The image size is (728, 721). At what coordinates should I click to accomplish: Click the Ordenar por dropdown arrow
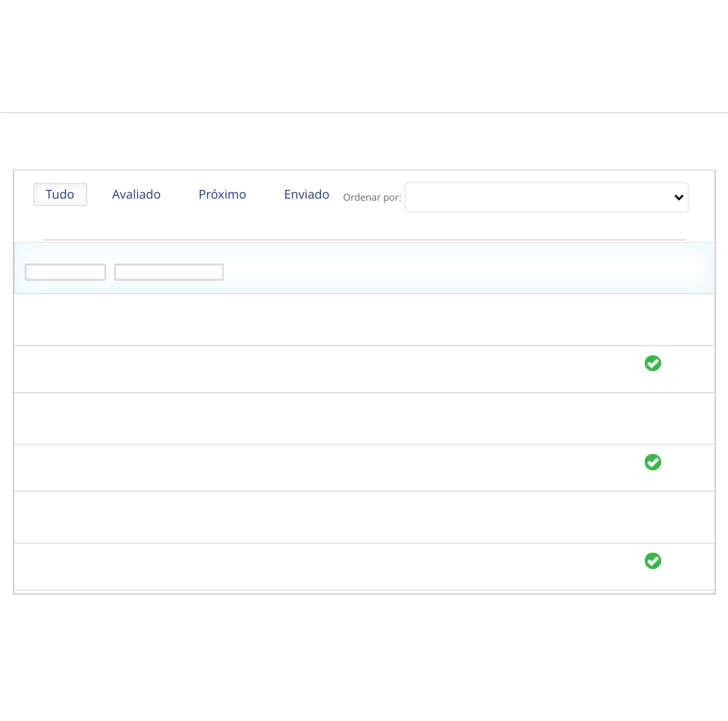(679, 197)
